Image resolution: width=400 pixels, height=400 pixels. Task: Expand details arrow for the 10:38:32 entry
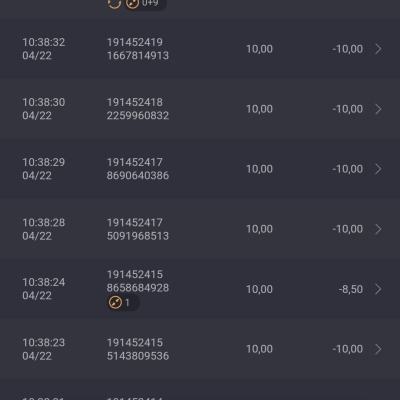tap(378, 49)
